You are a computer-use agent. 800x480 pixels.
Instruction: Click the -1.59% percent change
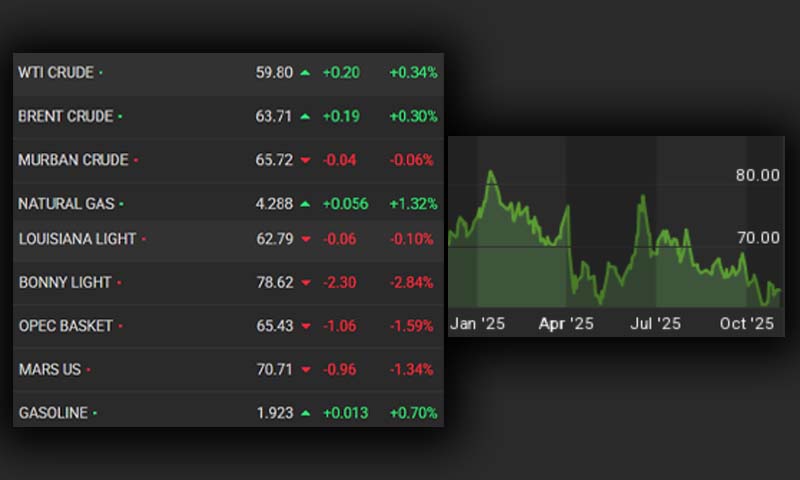[411, 326]
